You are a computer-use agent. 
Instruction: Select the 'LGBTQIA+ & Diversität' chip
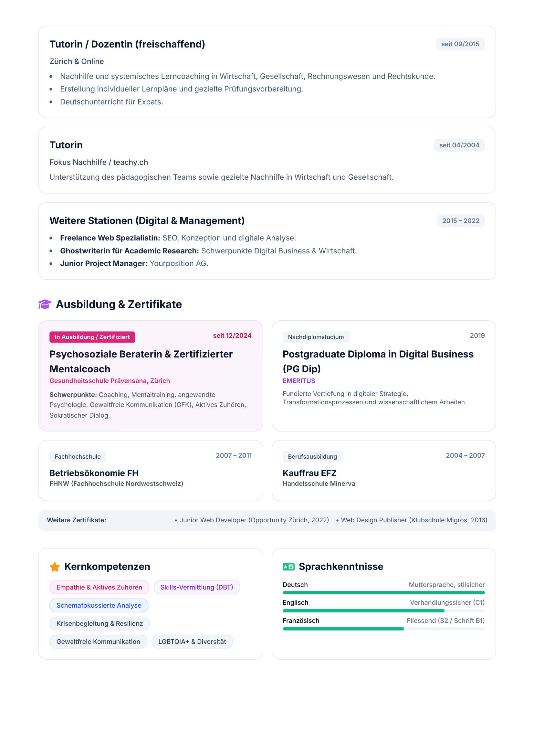[x=192, y=641]
